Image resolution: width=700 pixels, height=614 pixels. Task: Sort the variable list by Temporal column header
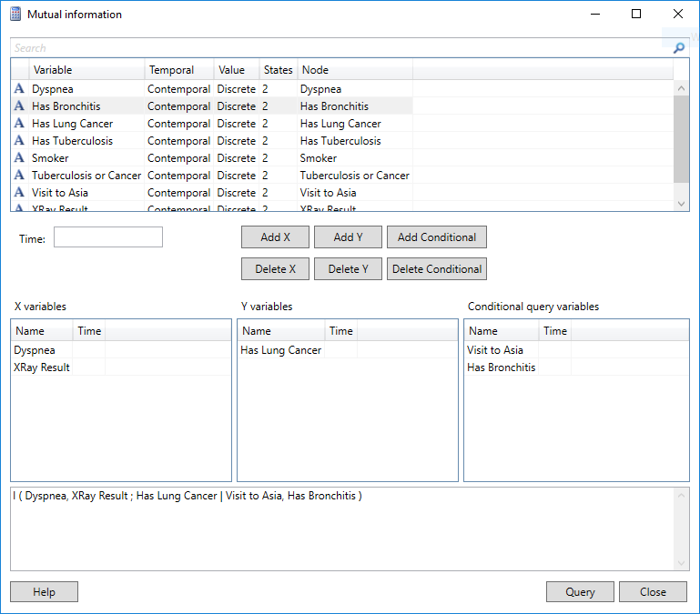tap(179, 70)
